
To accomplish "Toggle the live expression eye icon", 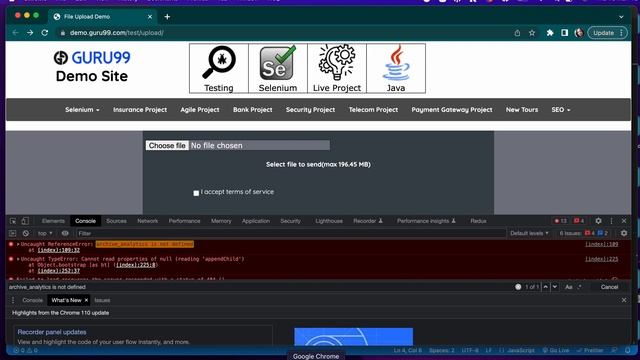I will [65, 233].
